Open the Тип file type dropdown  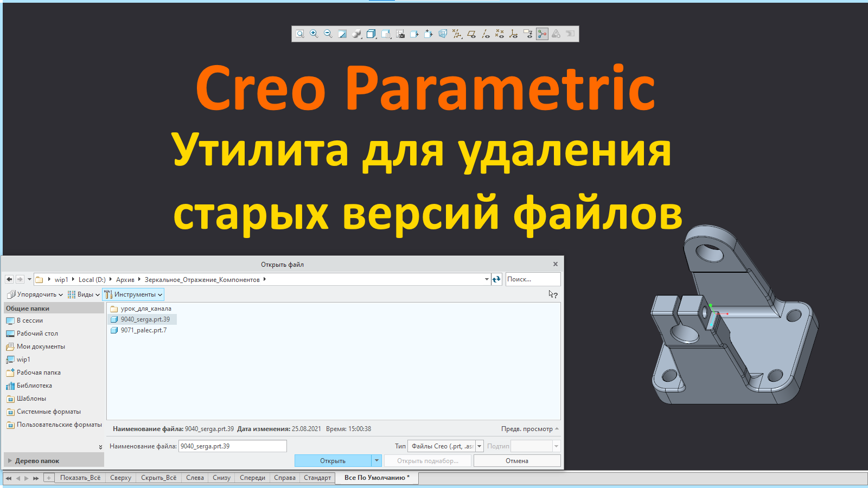pos(480,446)
